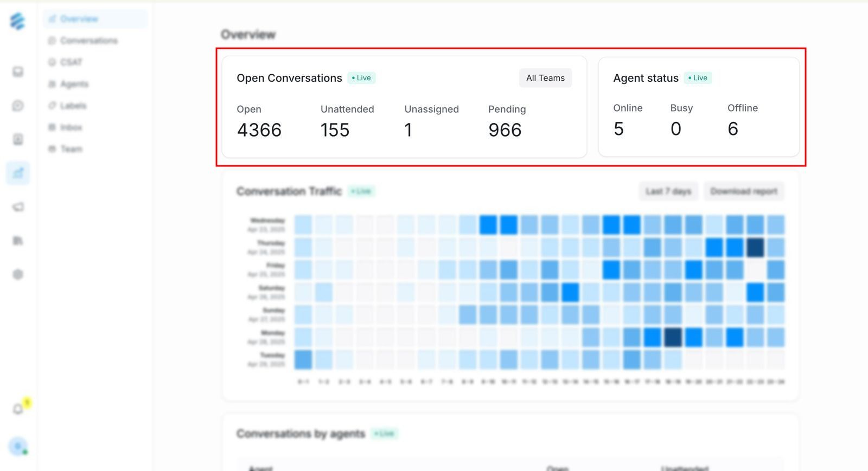The width and height of the screenshot is (868, 471).
Task: Click the Agent status card heading
Action: click(646, 78)
